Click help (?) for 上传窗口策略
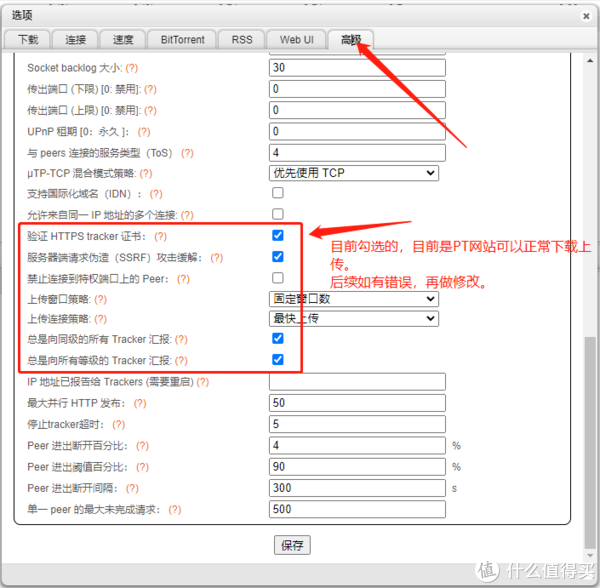600x588 pixels. 100,299
